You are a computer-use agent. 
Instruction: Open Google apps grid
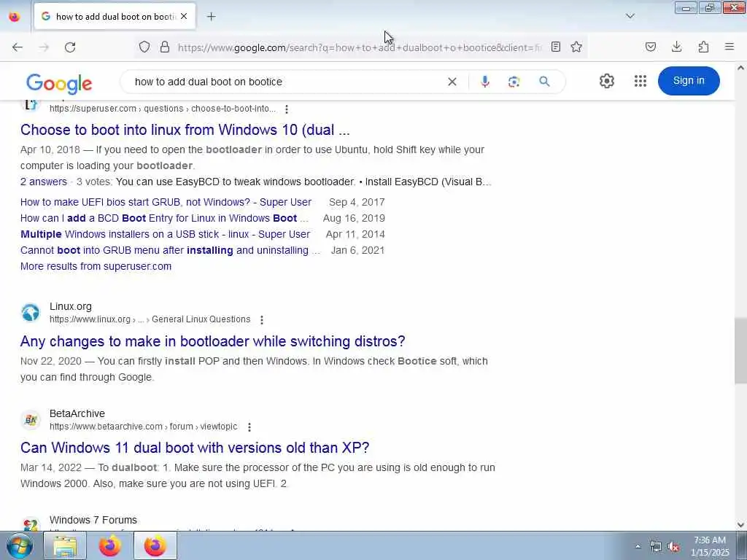tap(640, 81)
